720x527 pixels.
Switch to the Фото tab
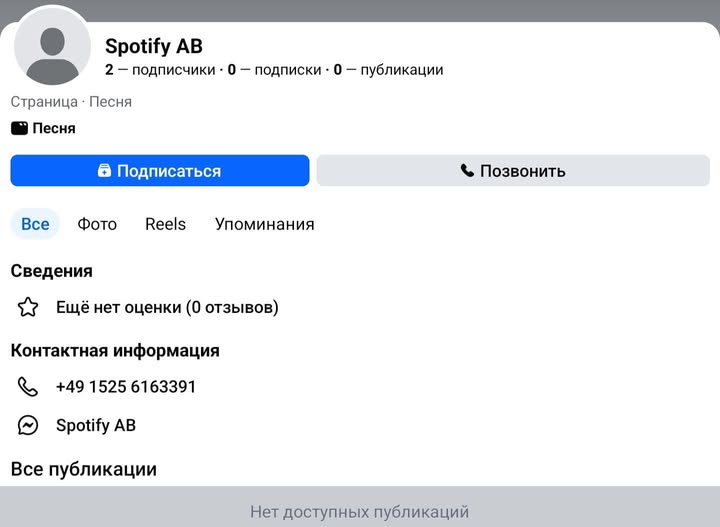(x=97, y=224)
